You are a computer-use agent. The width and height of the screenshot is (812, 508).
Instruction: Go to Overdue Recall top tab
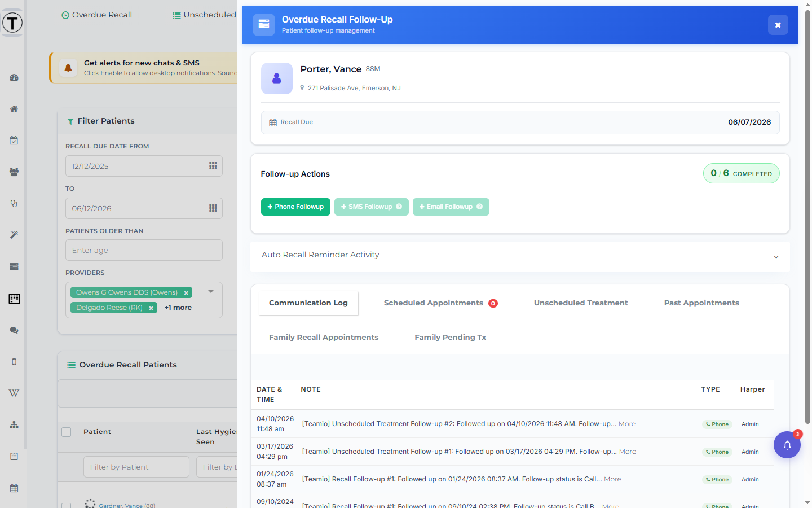96,15
